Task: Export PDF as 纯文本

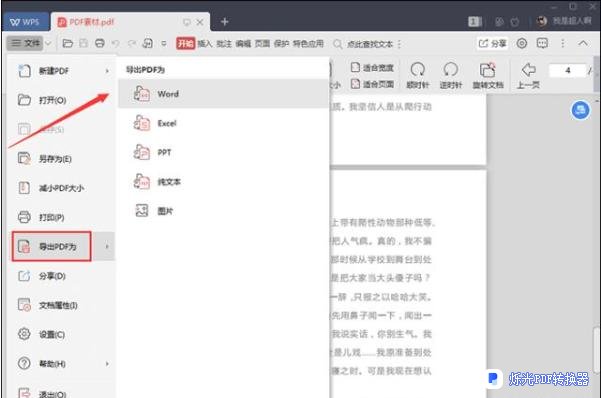Action: click(223, 182)
